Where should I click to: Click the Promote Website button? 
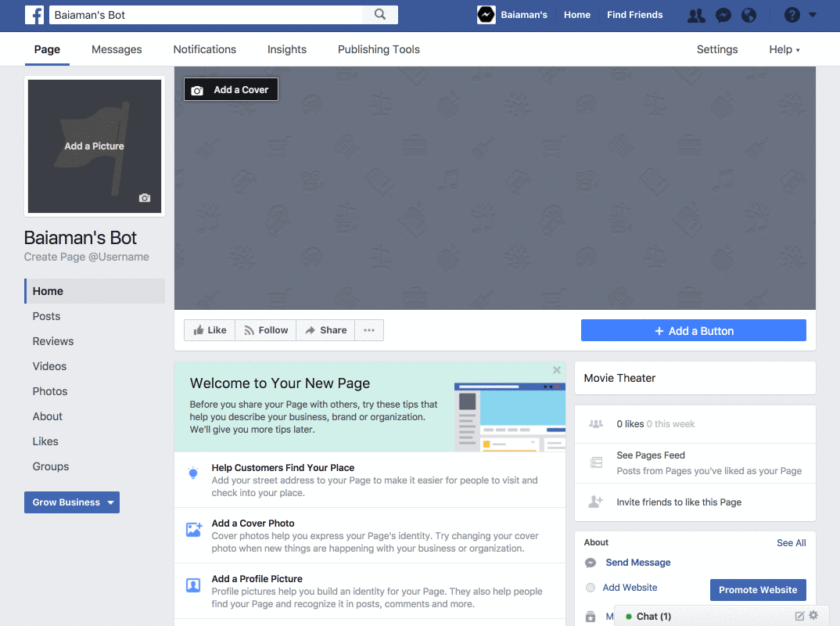(758, 589)
